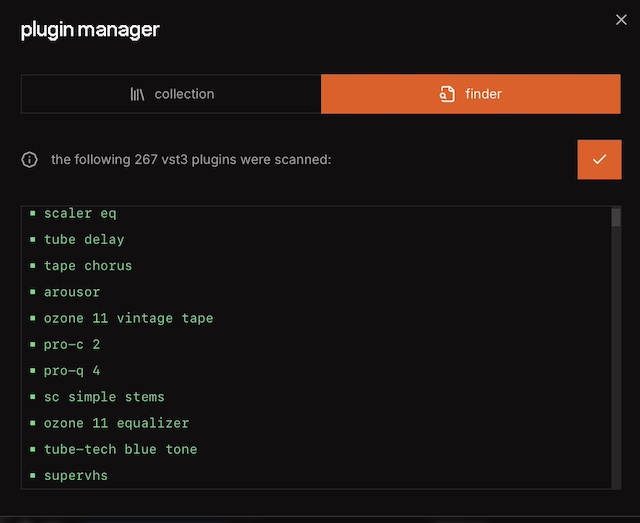
Task: Pick pro-q 4 plugin entry
Action: pyautogui.click(x=72, y=371)
